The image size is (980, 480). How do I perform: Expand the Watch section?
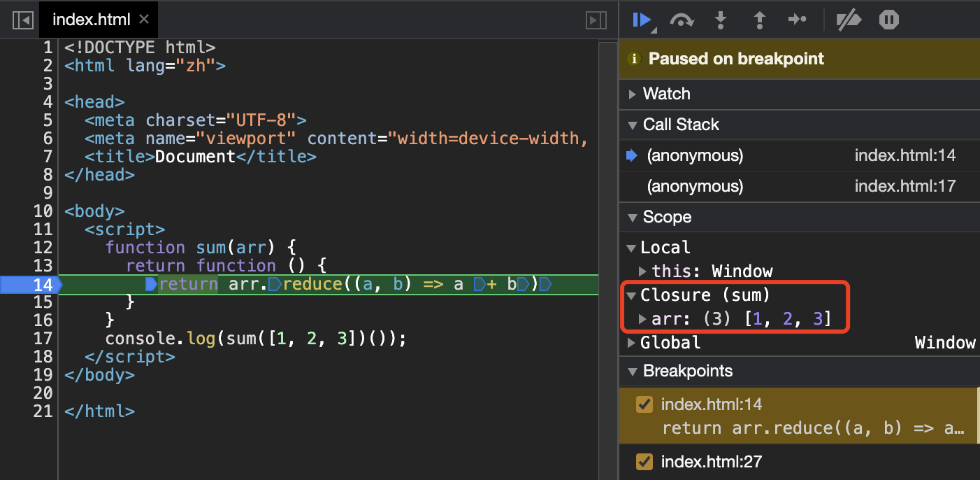coord(633,94)
